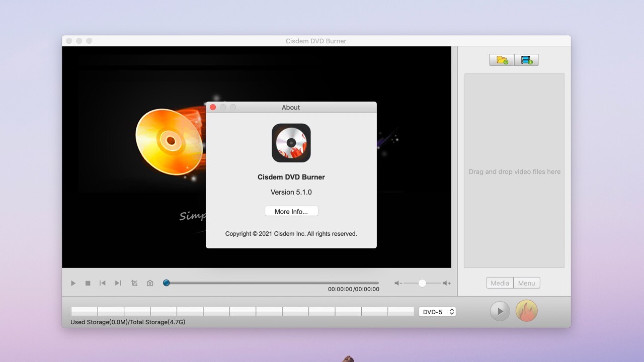Start burning with the flame icon
This screenshot has height=362, width=644.
click(526, 311)
